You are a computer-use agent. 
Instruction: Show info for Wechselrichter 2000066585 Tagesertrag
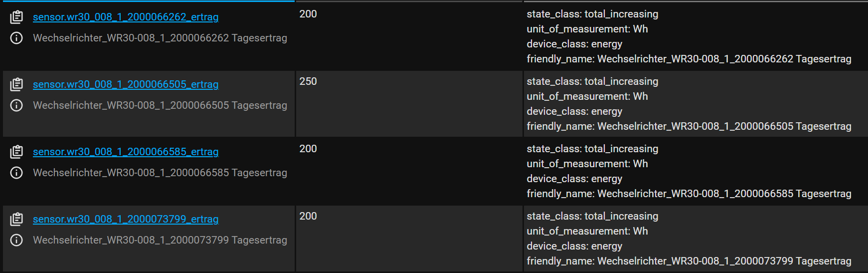(x=16, y=173)
